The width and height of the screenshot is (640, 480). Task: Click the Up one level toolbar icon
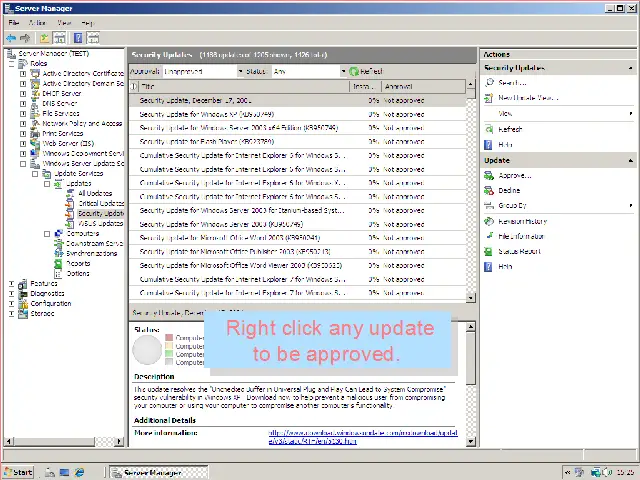tap(44, 38)
